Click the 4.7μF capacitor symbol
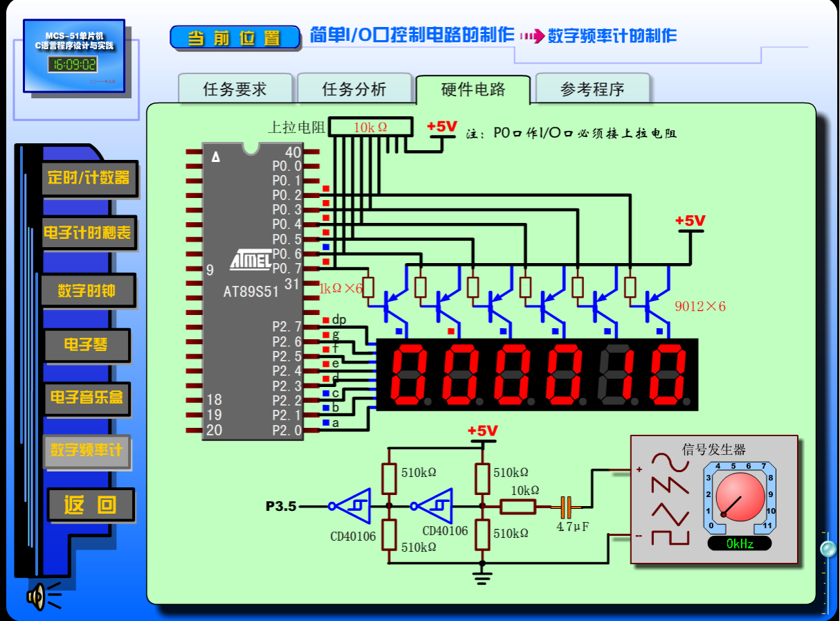 pyautogui.click(x=567, y=507)
